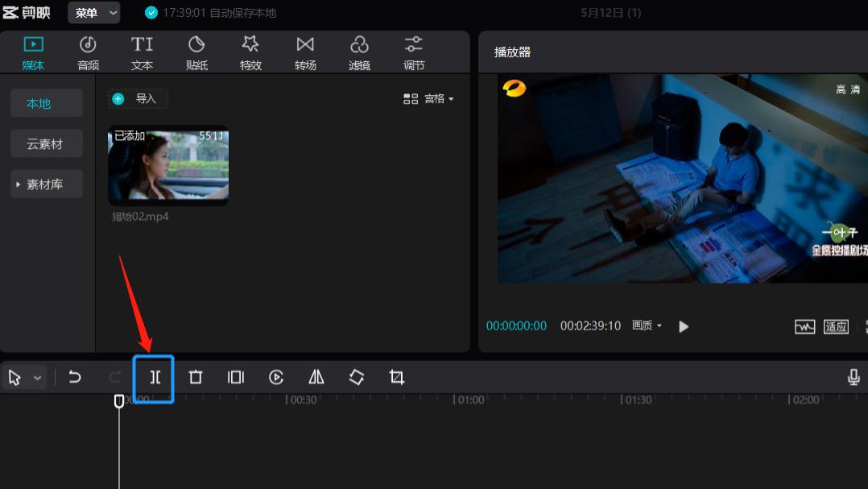Click the delete trash icon
The height and width of the screenshot is (489, 868).
196,377
